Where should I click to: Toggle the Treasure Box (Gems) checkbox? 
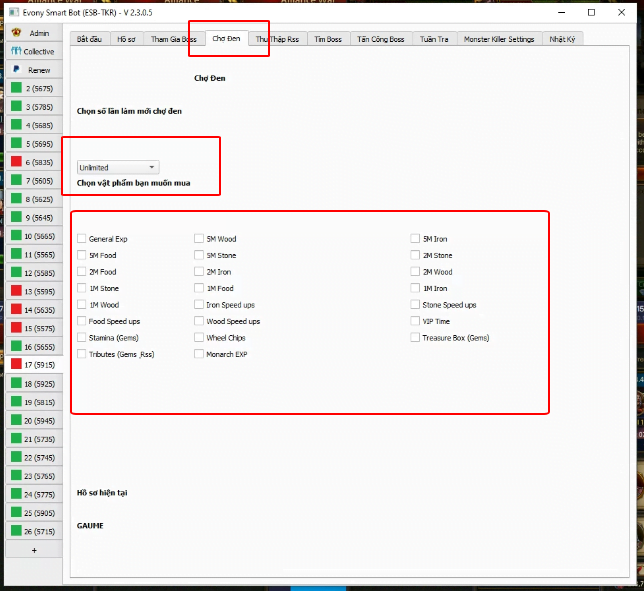(415, 338)
